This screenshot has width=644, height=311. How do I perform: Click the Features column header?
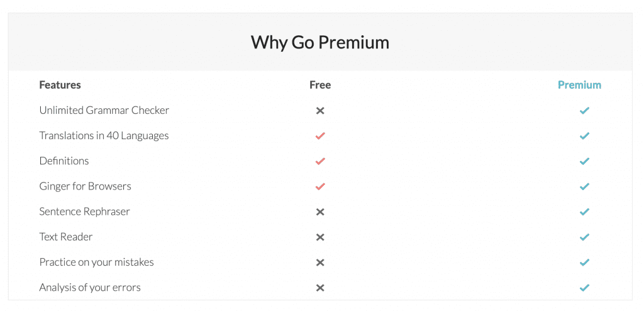click(60, 85)
